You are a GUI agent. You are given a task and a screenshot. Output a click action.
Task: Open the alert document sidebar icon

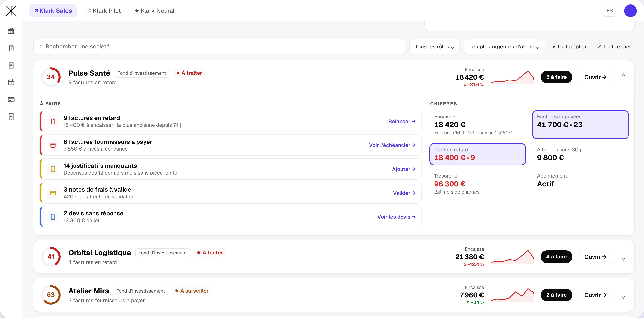pyautogui.click(x=11, y=48)
